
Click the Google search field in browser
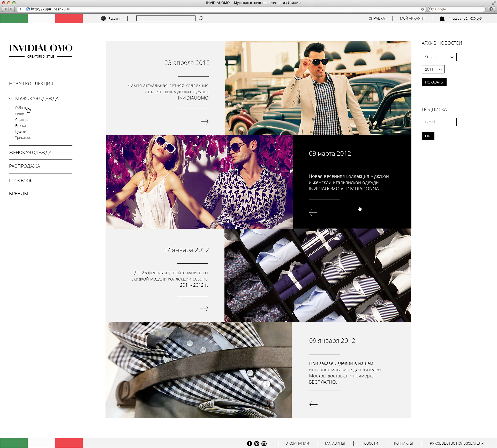tap(457, 9)
